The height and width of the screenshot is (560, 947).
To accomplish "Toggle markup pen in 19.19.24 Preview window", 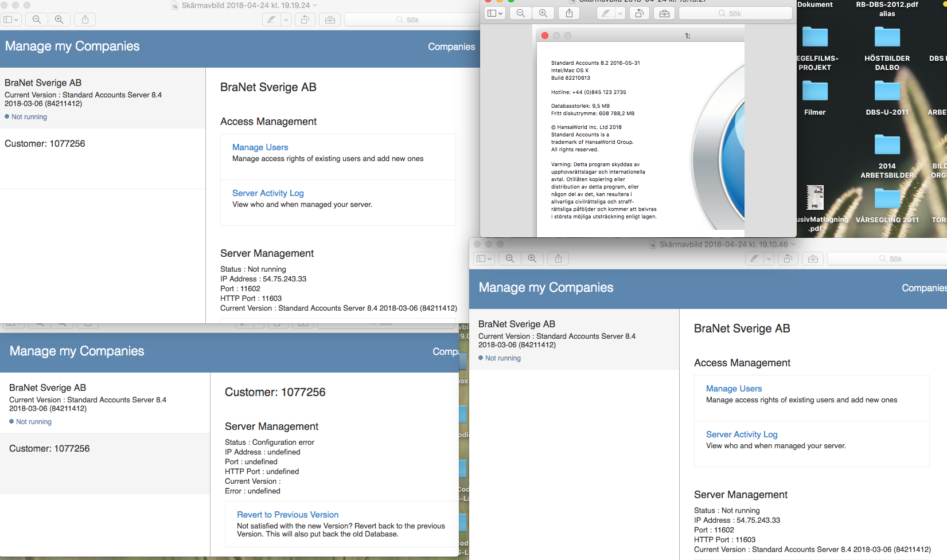I will point(271,19).
